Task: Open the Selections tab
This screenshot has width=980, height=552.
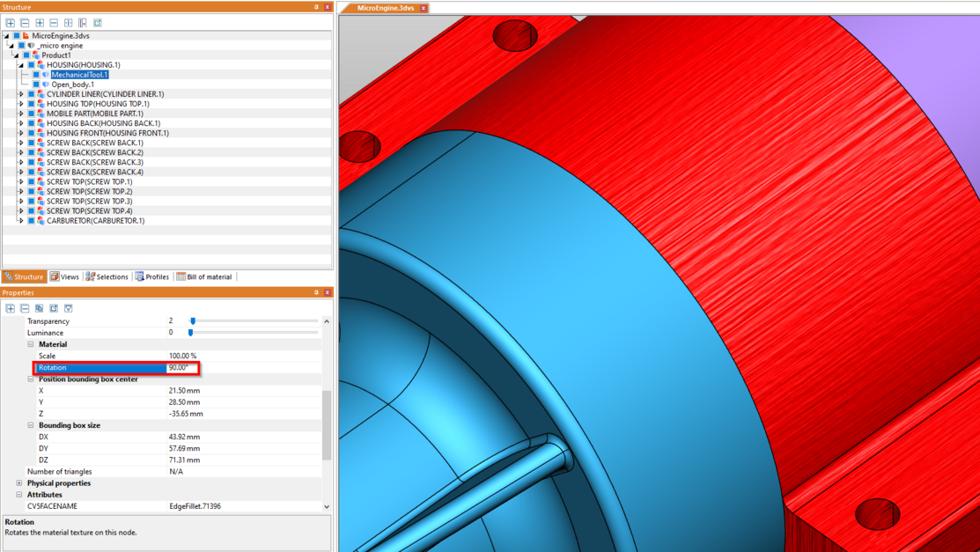Action: [107, 277]
